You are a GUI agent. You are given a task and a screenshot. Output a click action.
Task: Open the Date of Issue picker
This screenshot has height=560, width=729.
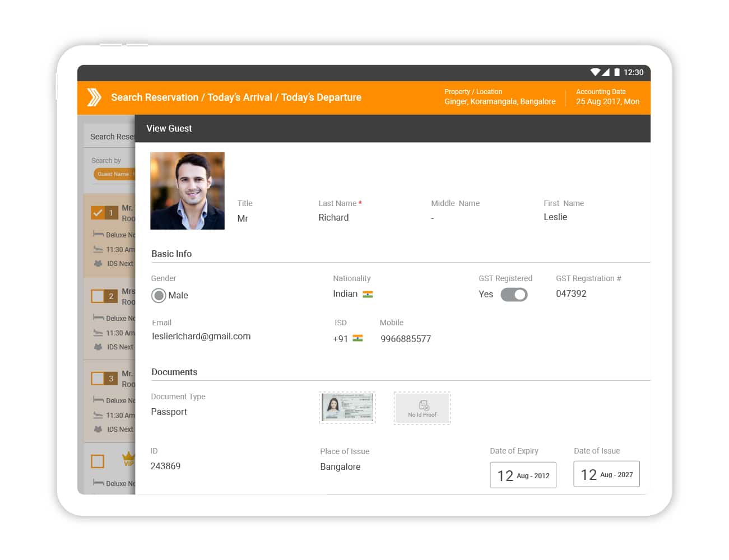606,474
